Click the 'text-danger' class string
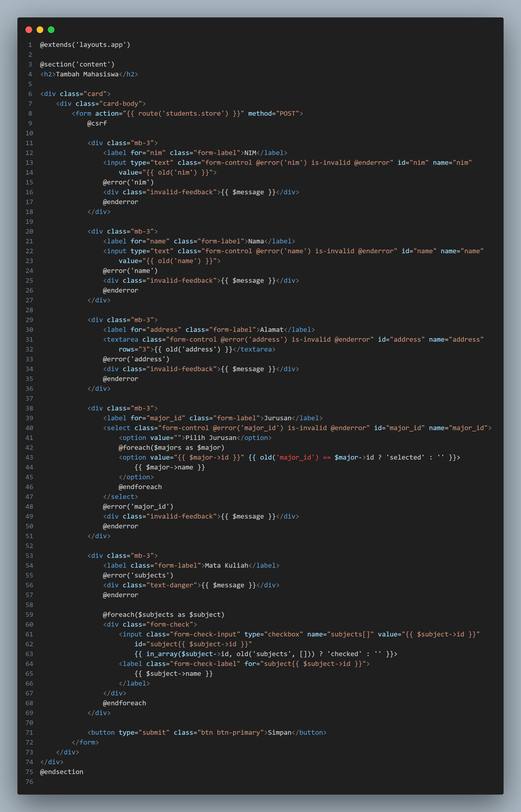The width and height of the screenshot is (521, 812). coord(171,585)
